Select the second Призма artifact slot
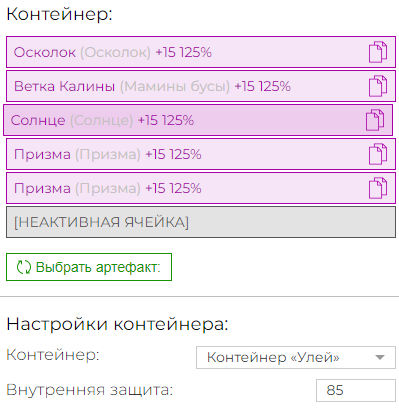The height and width of the screenshot is (409, 399). 201,188
